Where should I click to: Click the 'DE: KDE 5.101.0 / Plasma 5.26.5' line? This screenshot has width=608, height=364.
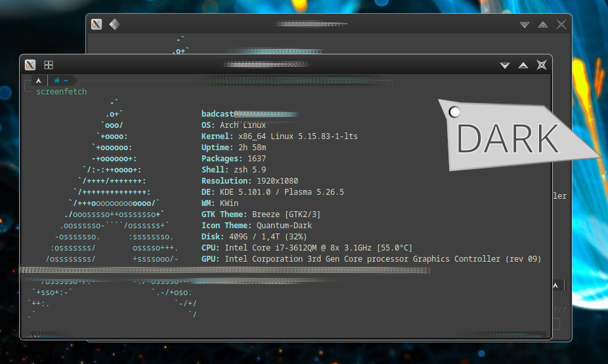pos(272,192)
